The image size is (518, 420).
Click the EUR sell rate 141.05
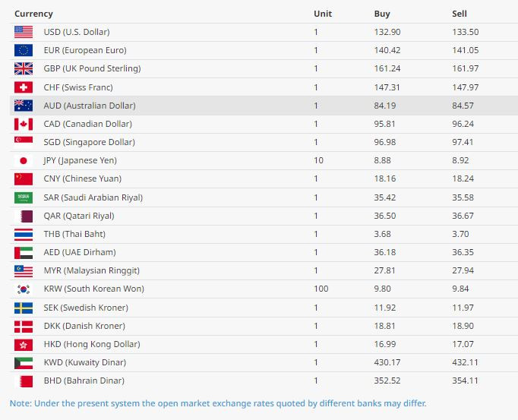tap(465, 50)
